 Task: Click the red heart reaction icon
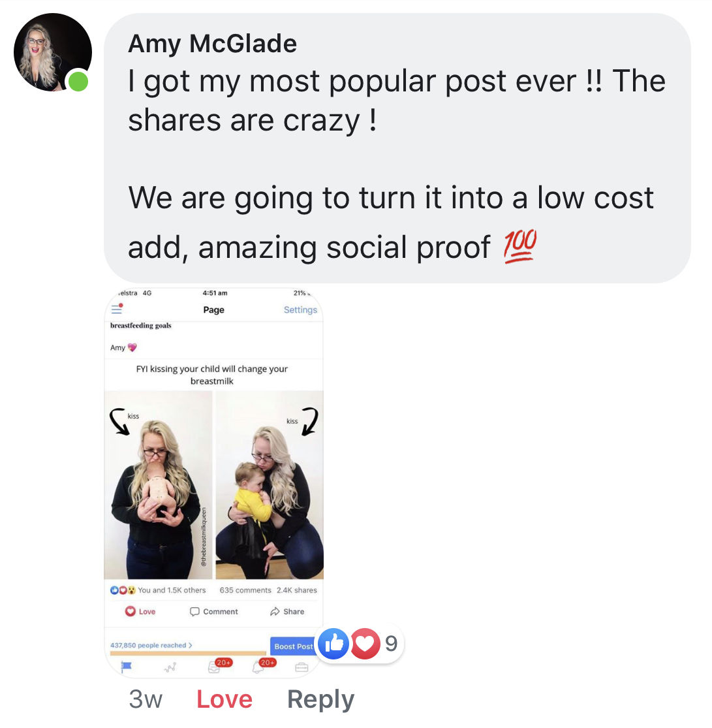pyautogui.click(x=365, y=644)
